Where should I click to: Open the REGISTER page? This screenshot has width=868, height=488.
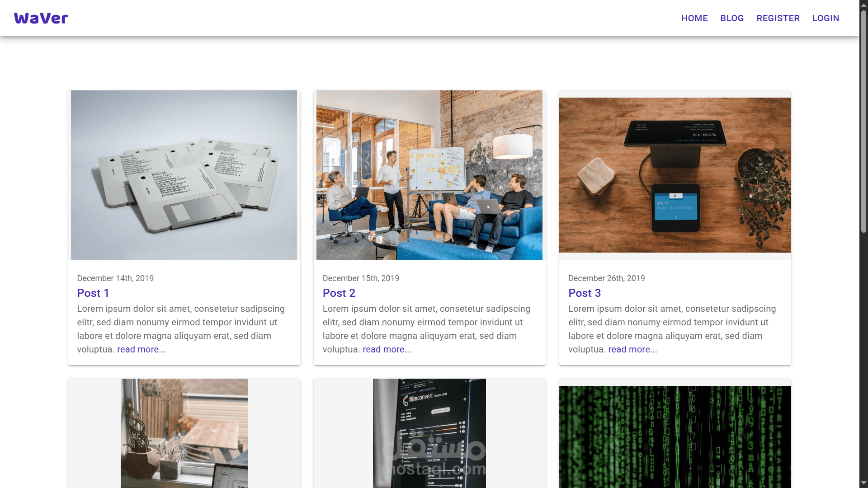point(778,18)
